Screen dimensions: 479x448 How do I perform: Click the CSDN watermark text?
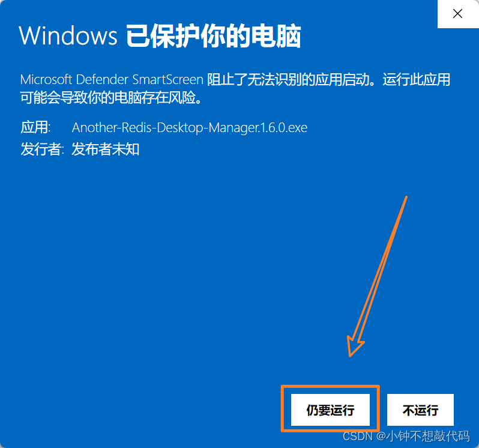pos(358,437)
